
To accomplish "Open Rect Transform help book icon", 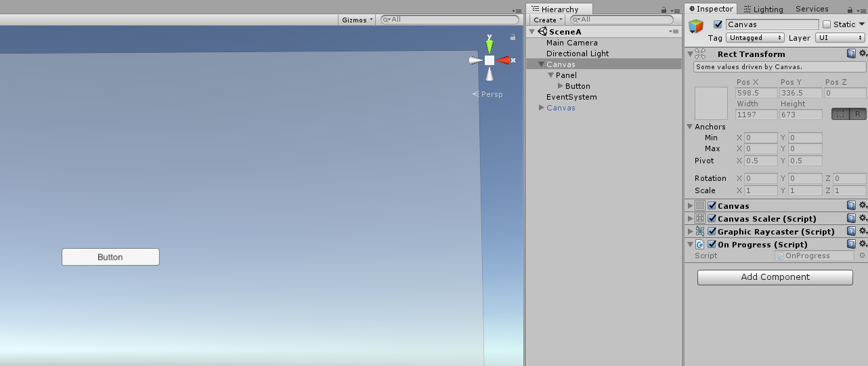I will tap(851, 54).
